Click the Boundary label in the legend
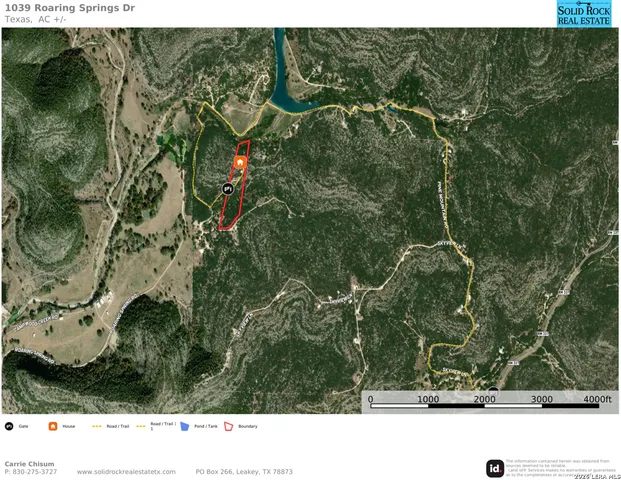621x480 pixels. [248, 426]
